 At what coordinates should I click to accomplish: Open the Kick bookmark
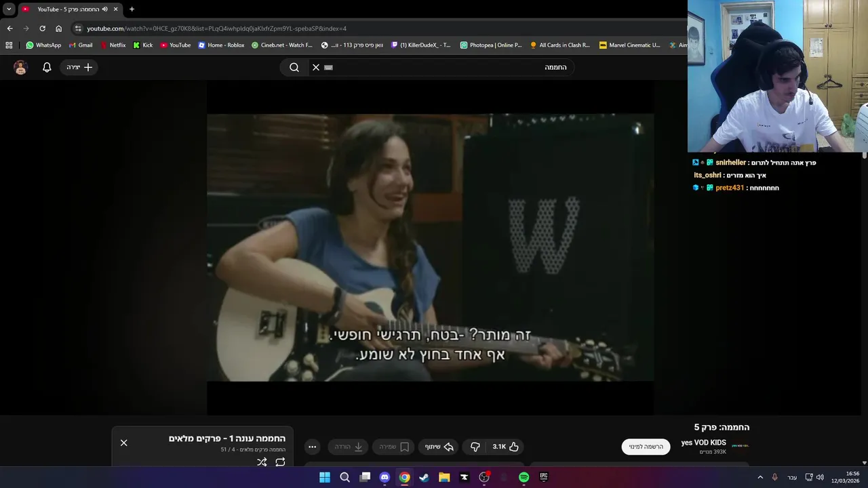pos(143,45)
